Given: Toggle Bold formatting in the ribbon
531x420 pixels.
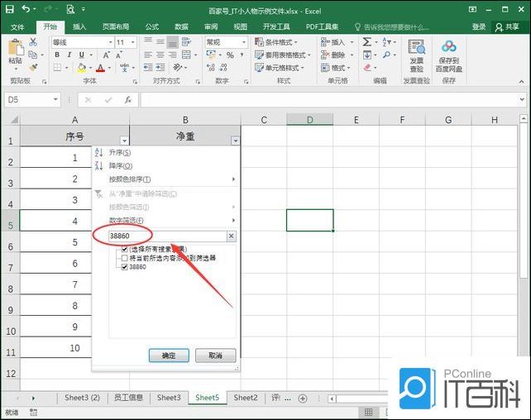Looking at the screenshot, I should (x=57, y=55).
